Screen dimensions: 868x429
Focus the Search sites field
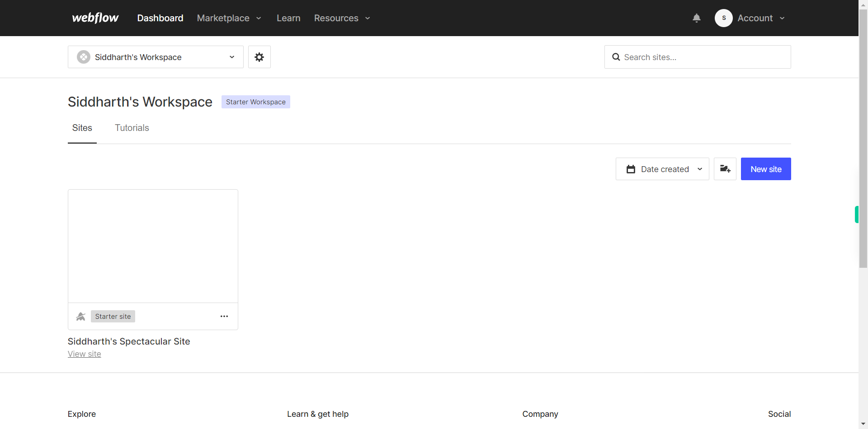698,57
